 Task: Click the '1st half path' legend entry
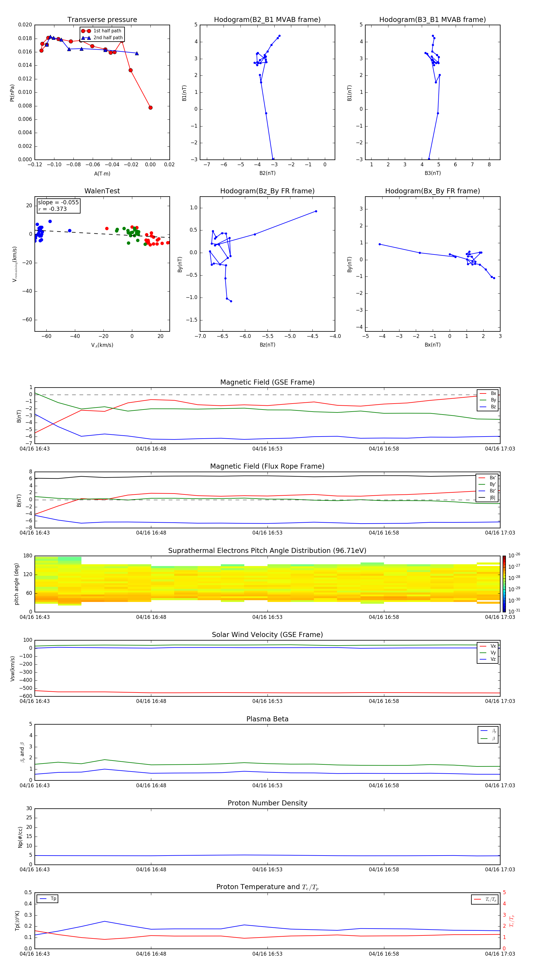coord(102,31)
